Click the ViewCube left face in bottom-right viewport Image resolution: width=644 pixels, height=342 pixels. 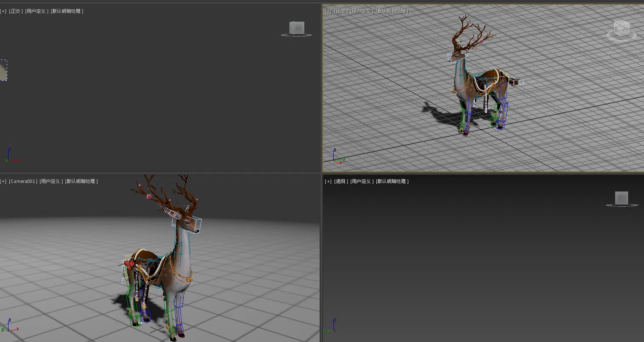click(621, 198)
